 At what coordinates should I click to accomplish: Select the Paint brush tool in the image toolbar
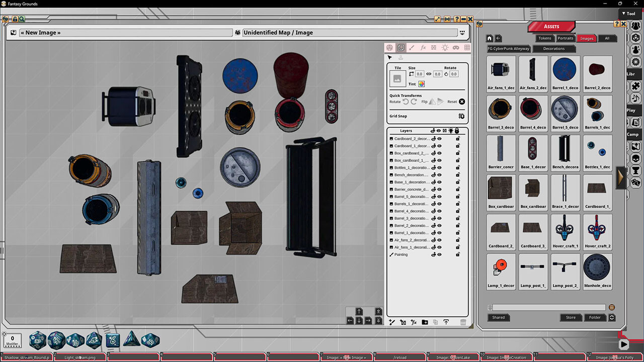pos(412,47)
